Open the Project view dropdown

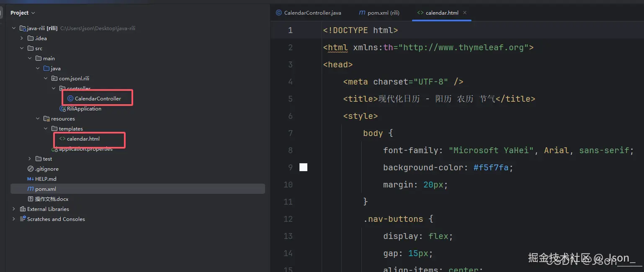23,13
